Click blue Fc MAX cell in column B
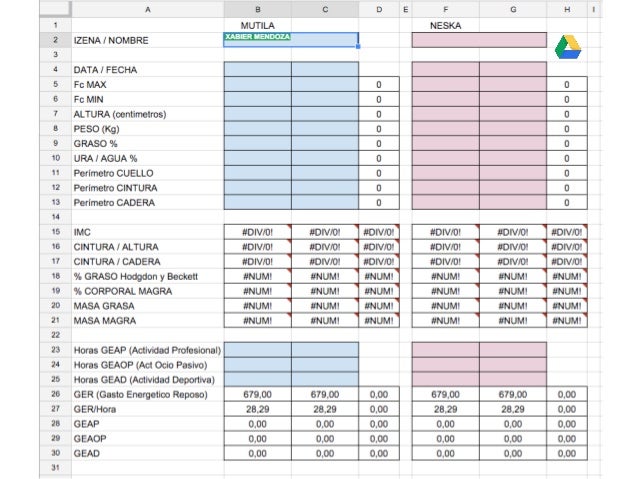This screenshot has height=479, width=638. pos(258,84)
